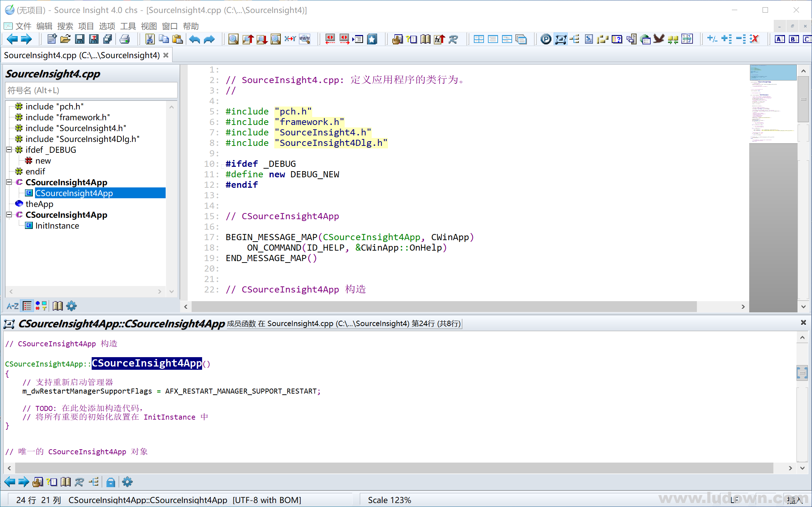Click the Save floppy disk icon
The width and height of the screenshot is (812, 507).
click(80, 39)
